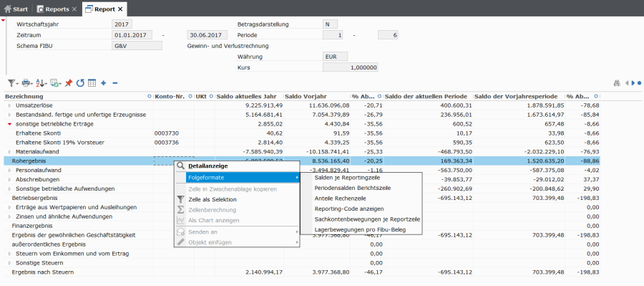Click the blue dot beside navigation arrows
644x286 pixels.
tap(640, 83)
